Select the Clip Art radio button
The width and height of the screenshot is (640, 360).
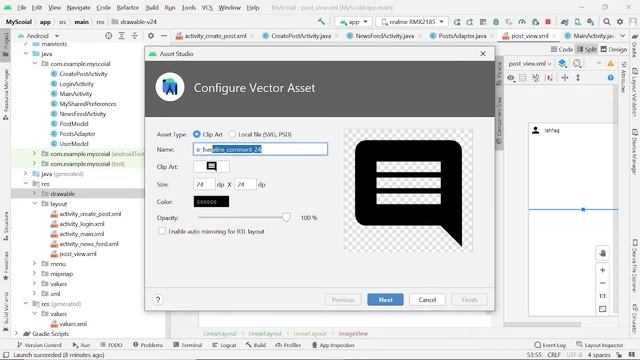[197, 134]
